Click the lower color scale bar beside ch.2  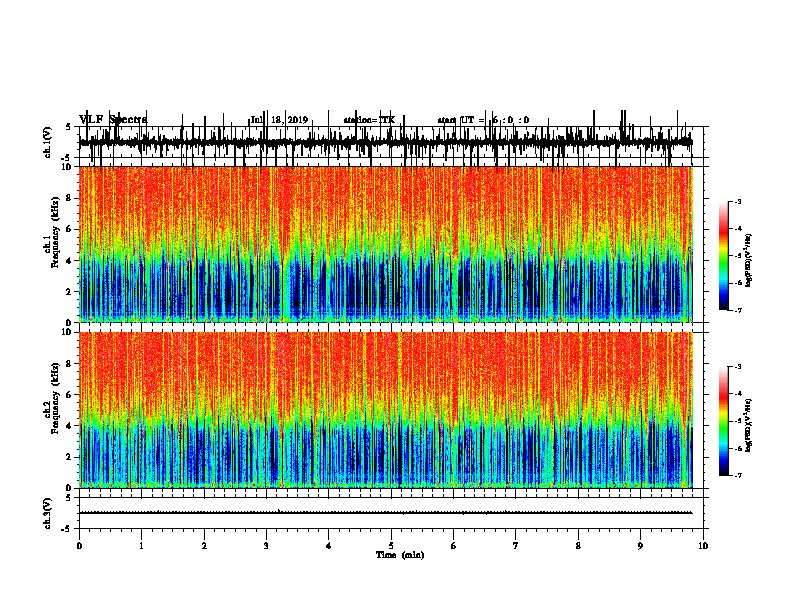click(724, 421)
